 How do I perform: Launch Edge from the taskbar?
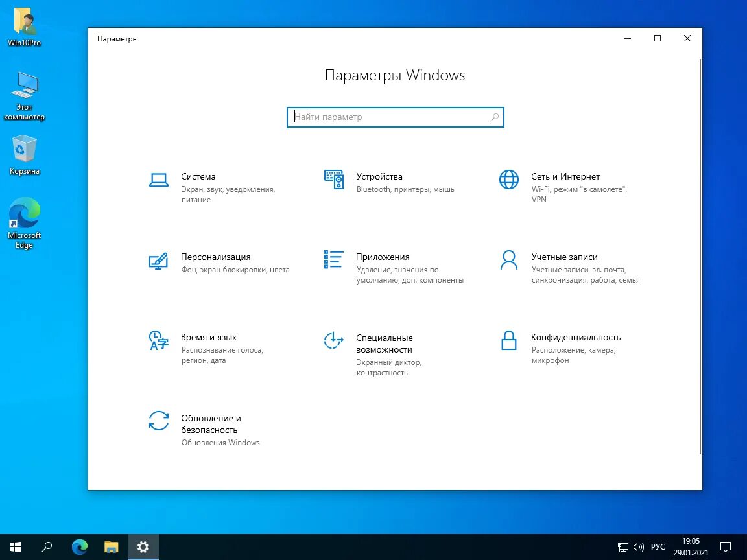(x=80, y=546)
